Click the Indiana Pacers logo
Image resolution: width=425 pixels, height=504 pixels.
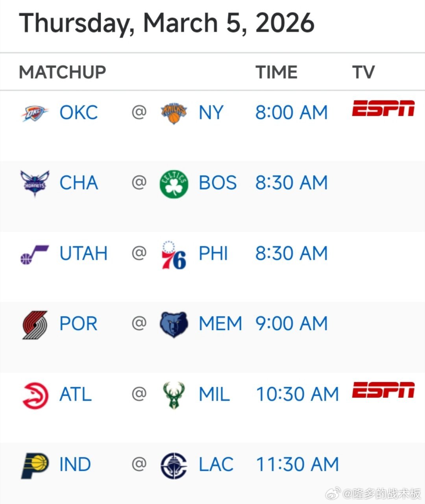35,466
